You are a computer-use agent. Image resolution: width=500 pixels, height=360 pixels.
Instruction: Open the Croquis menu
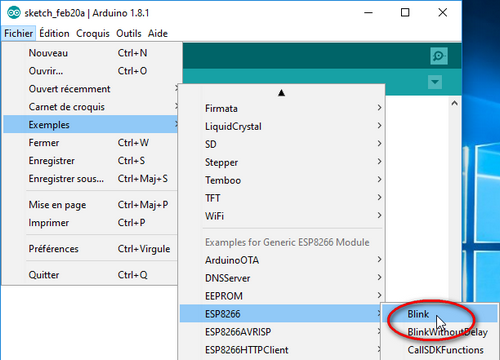(x=93, y=33)
